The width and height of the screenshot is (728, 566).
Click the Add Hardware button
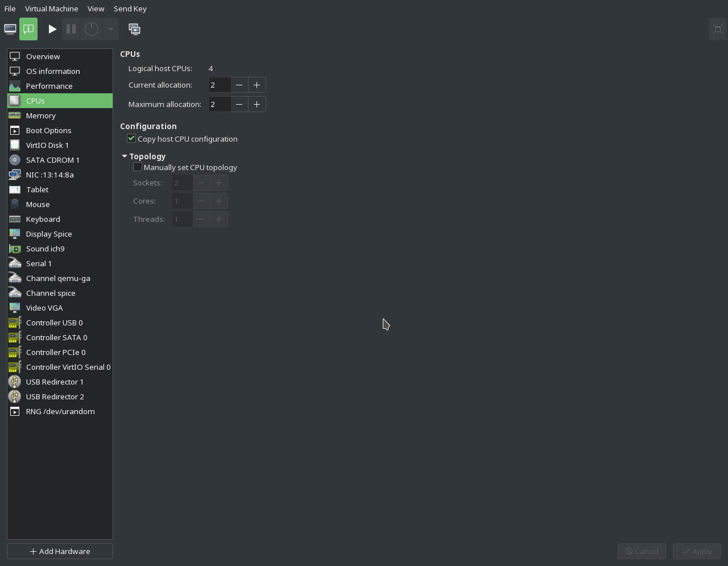tap(59, 551)
